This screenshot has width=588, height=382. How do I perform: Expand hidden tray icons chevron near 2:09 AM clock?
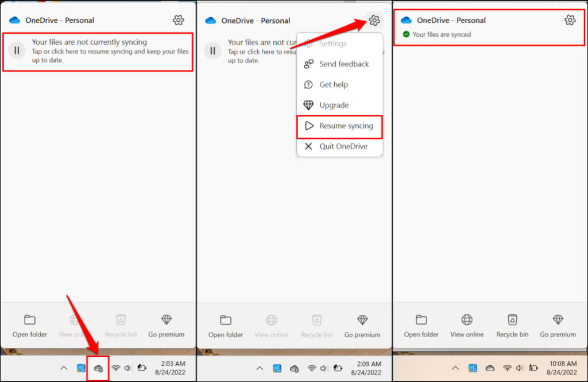pos(260,368)
